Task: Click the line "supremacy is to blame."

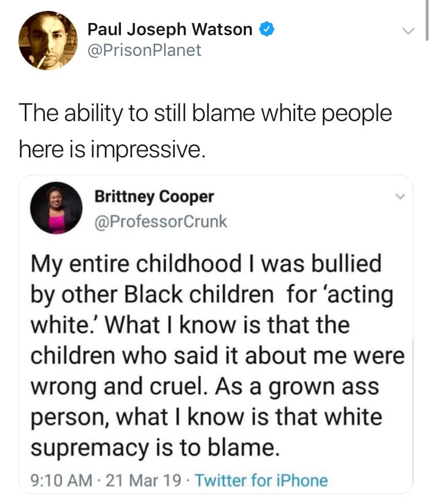Action: (x=155, y=446)
